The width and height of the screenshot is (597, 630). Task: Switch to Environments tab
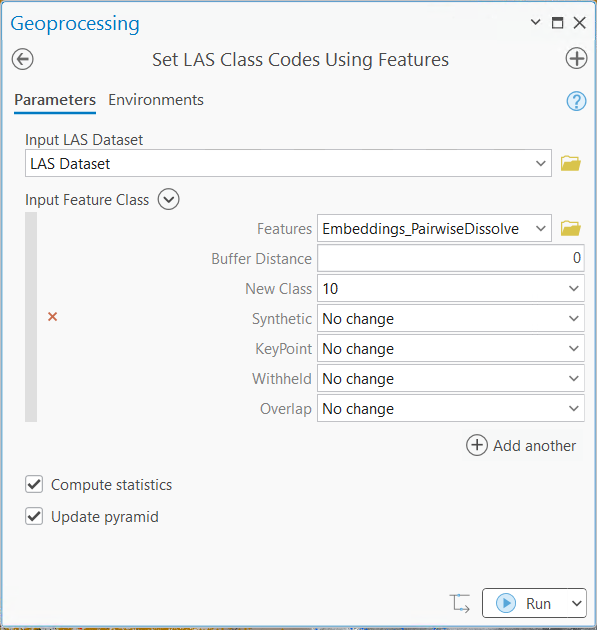[156, 100]
